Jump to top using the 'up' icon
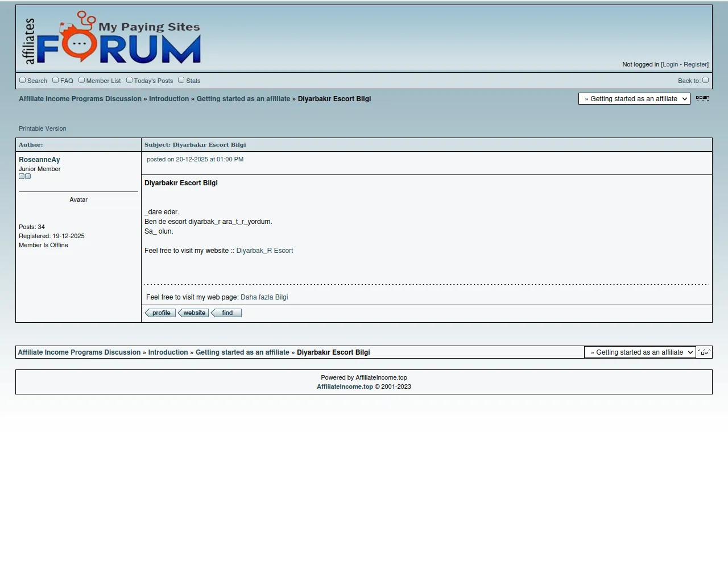Image resolution: width=728 pixels, height=582 pixels. [704, 352]
